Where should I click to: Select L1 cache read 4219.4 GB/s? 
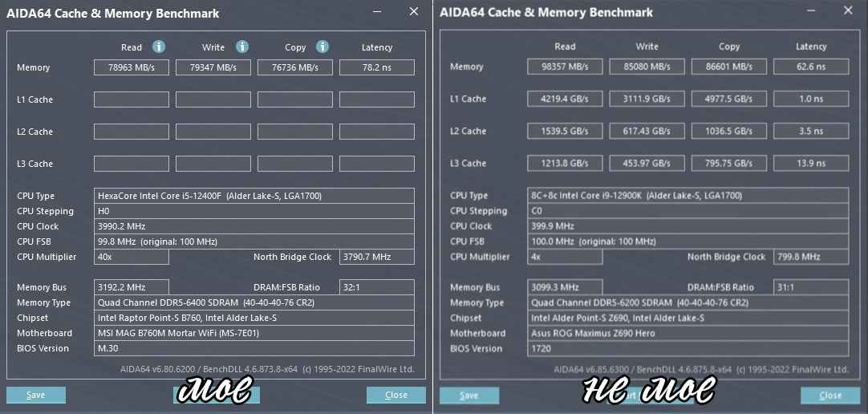point(566,99)
